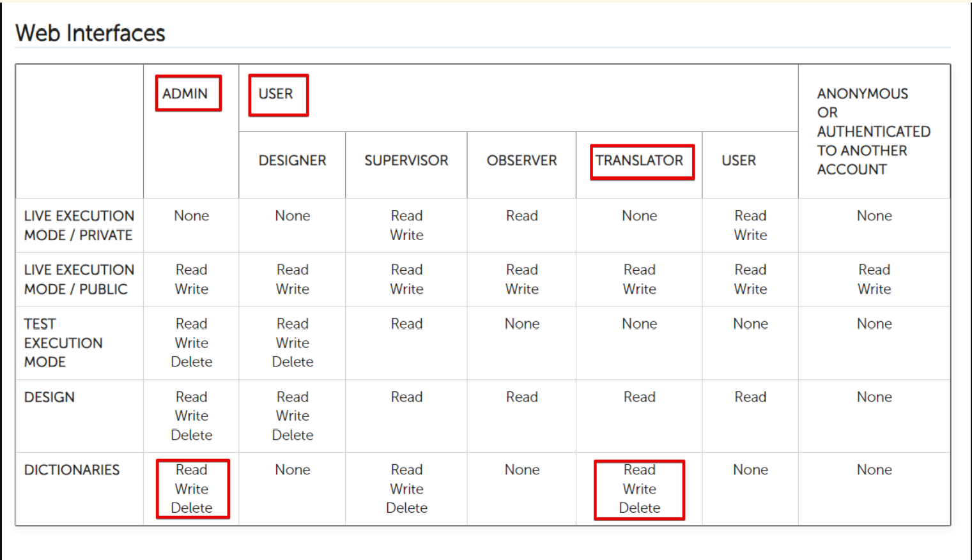Click ADMIN's None cell in the PRIVATE row
972x560 pixels.
192,216
